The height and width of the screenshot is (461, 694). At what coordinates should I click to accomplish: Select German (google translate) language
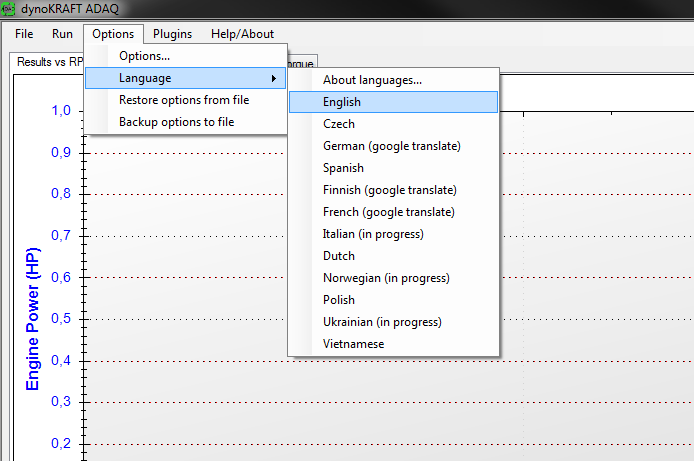click(393, 146)
